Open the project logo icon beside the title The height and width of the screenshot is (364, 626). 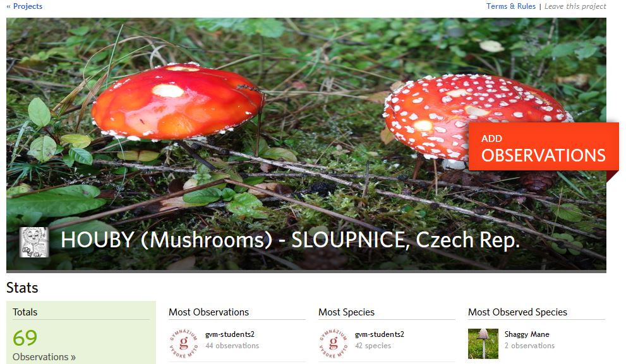(x=34, y=242)
